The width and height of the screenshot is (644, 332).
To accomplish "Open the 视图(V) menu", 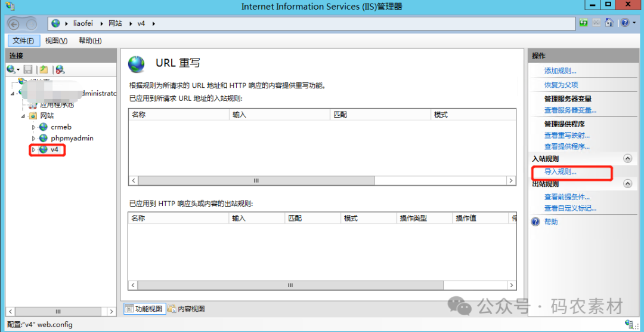I will pos(56,41).
